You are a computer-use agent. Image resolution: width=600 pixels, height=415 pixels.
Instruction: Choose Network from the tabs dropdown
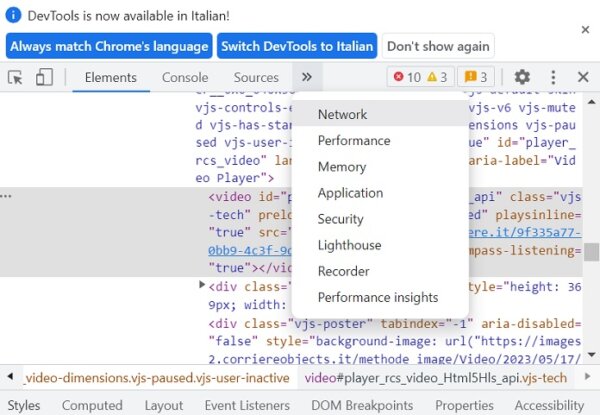(380, 114)
